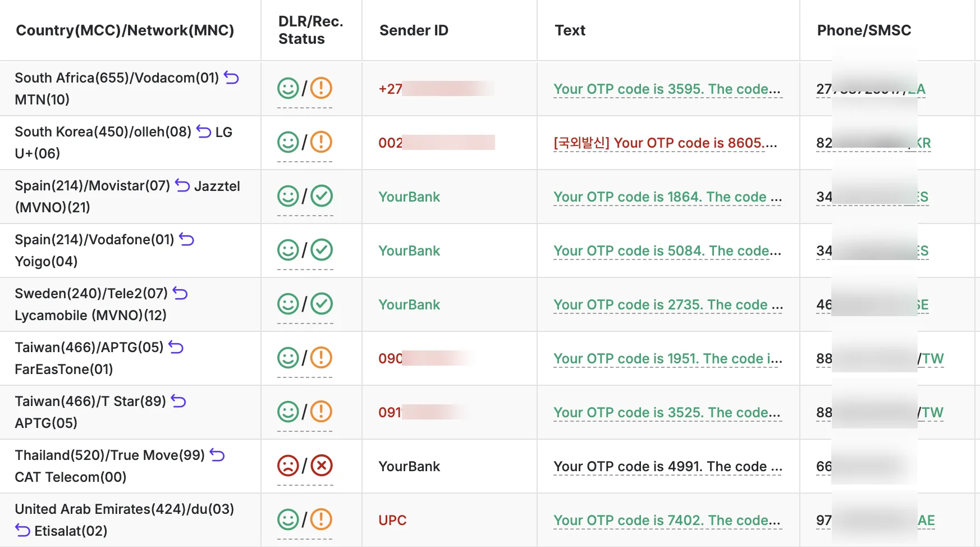Click sender ID starting with 090
Screen dimensions: 980x547
pos(427,358)
